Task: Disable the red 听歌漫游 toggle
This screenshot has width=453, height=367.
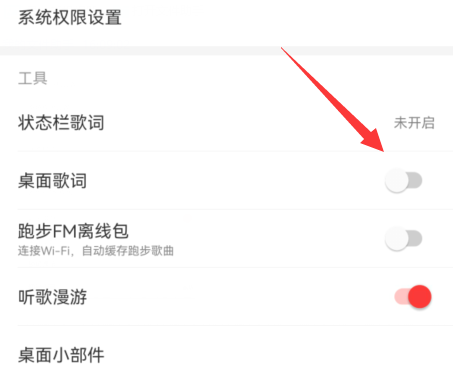Action: pyautogui.click(x=413, y=297)
